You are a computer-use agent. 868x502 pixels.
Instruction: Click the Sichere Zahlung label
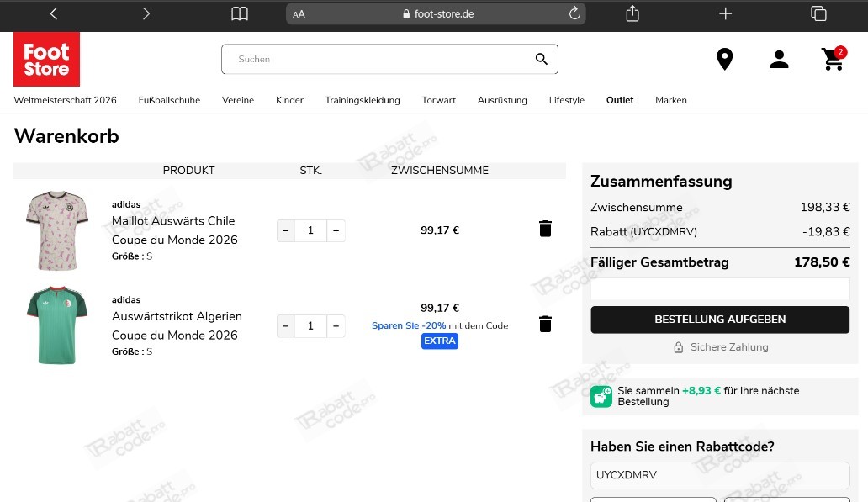point(729,347)
